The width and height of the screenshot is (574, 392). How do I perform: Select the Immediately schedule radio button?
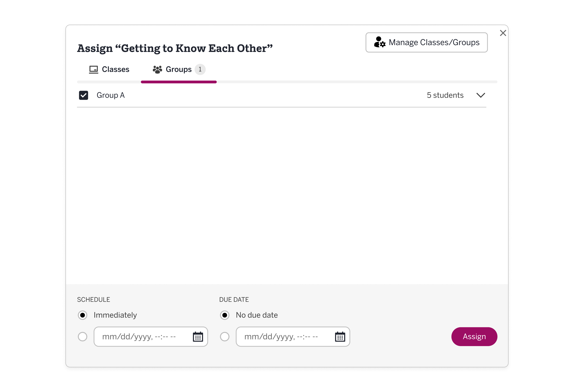[x=83, y=315]
